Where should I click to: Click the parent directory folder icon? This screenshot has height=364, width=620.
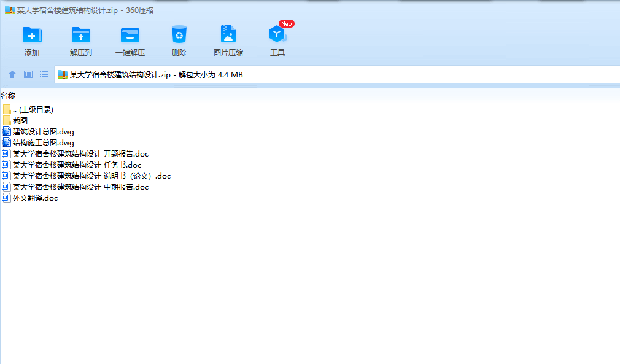point(7,109)
